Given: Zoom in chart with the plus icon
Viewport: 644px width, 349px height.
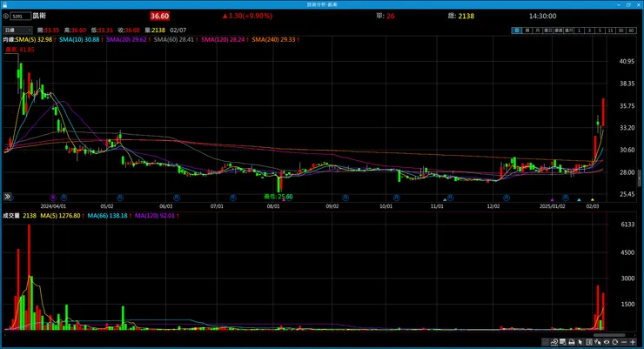Looking at the screenshot, I should [633, 342].
